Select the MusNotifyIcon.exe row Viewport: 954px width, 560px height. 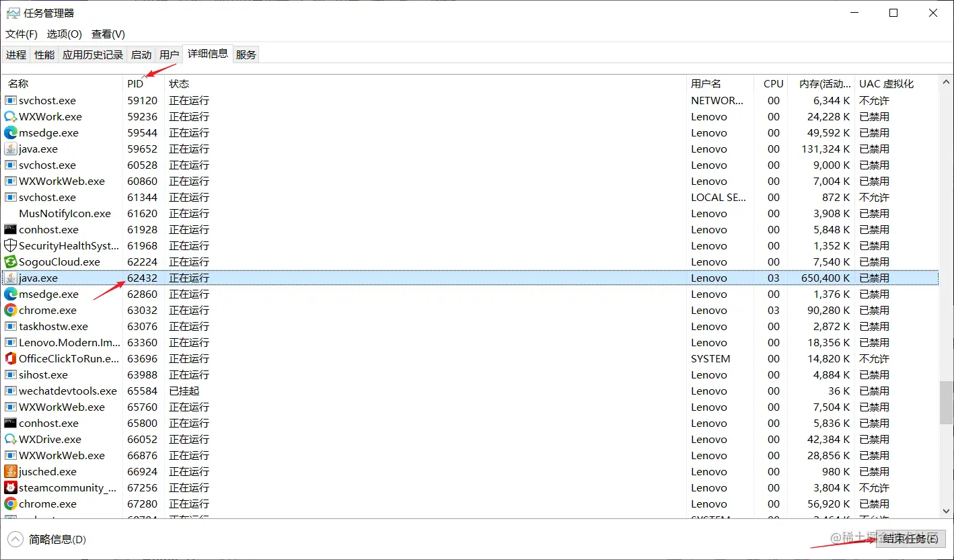pos(471,213)
